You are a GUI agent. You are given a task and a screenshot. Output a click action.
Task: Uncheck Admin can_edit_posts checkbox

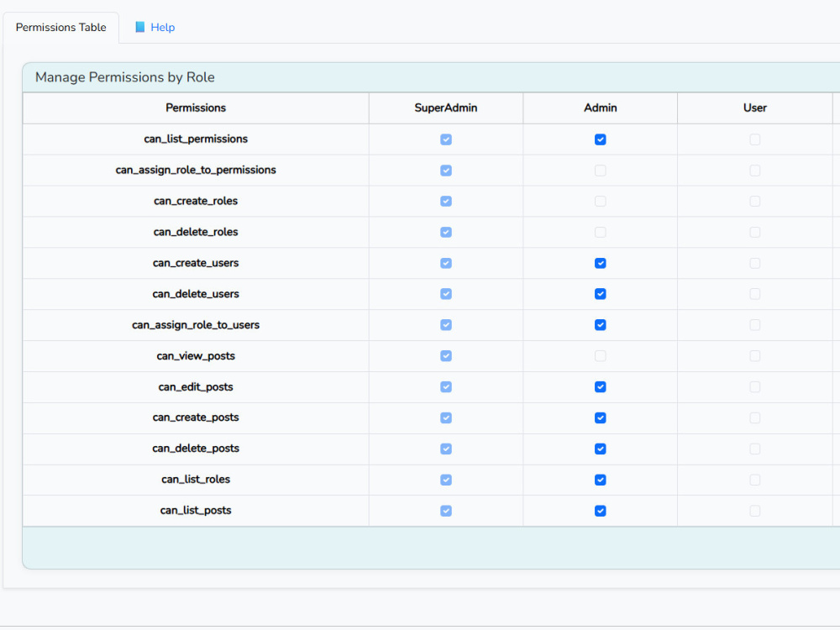click(600, 387)
